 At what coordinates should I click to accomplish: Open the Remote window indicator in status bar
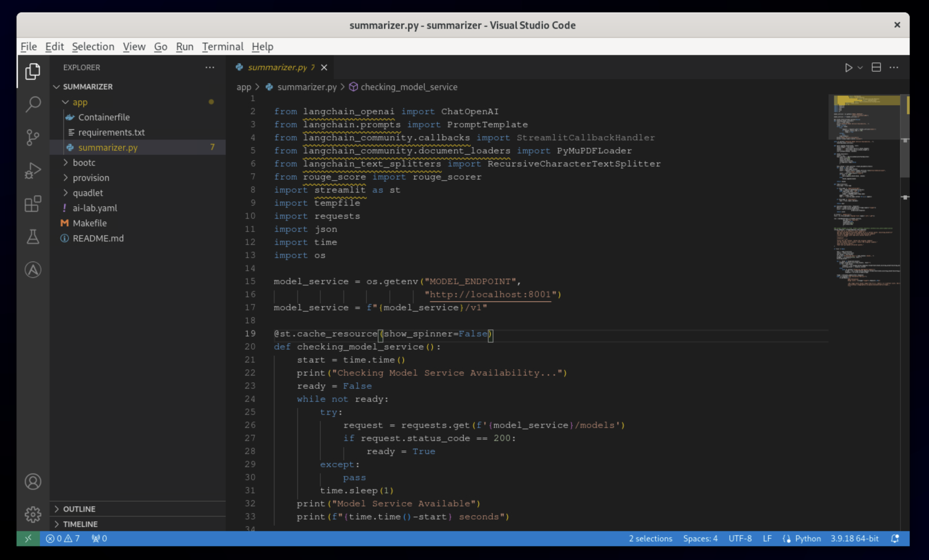pyautogui.click(x=28, y=539)
